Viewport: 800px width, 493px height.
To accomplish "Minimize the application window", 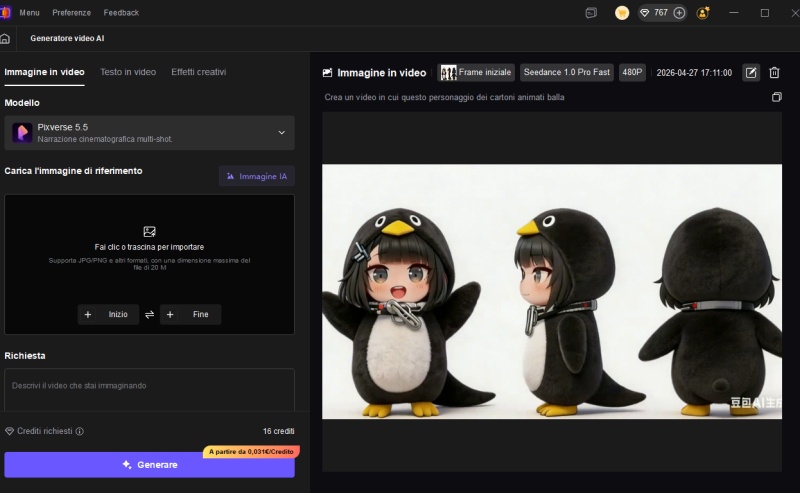I will coord(734,13).
